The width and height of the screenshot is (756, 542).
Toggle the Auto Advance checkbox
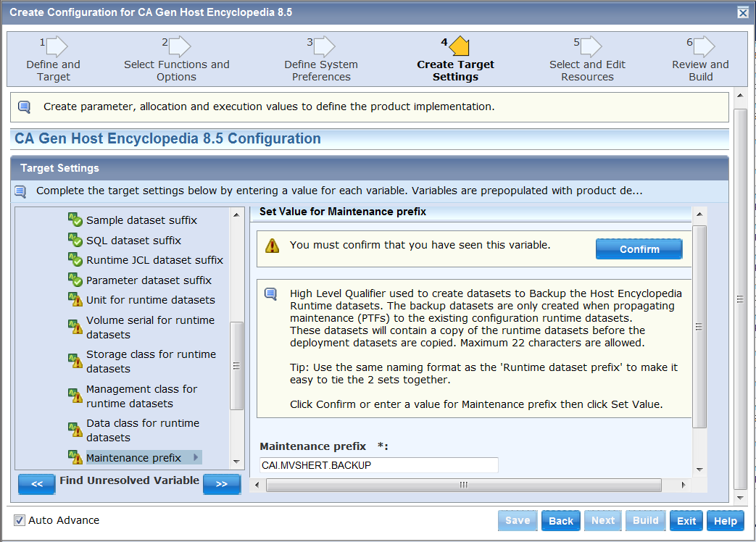pyautogui.click(x=20, y=520)
